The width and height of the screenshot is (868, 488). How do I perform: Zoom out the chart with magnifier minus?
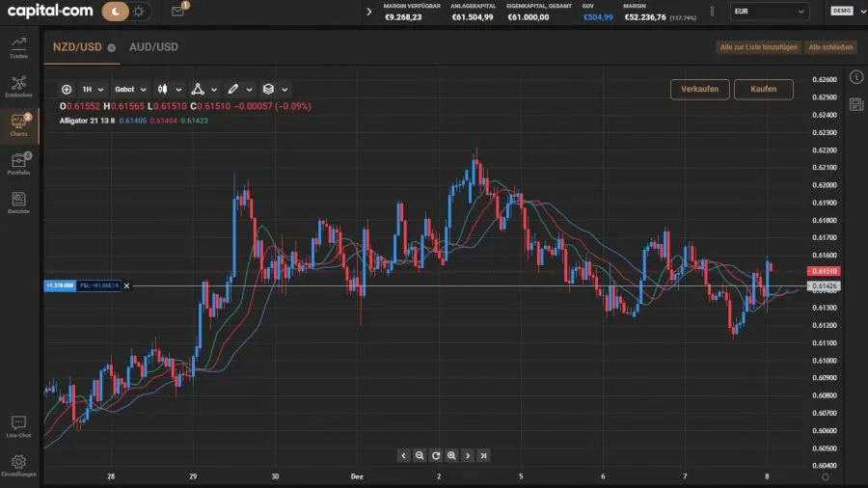(x=420, y=455)
